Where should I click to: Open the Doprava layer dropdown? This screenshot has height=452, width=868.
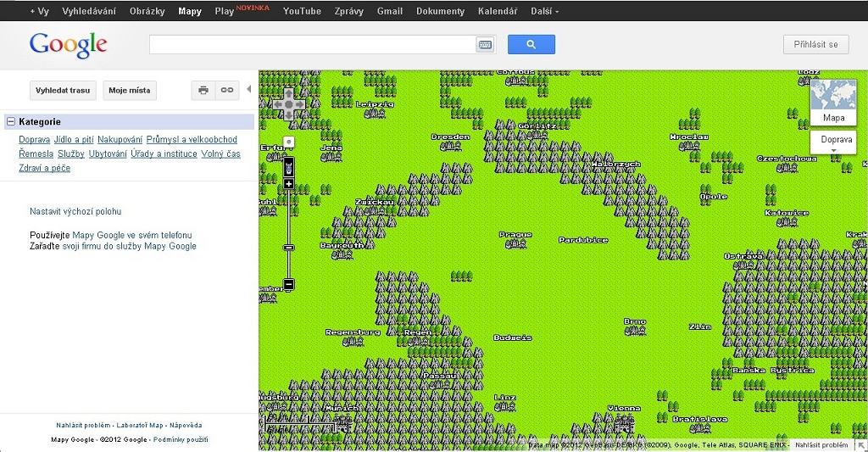(832, 142)
